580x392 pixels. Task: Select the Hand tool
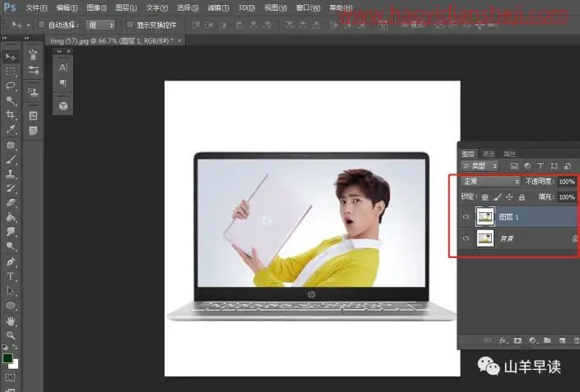[11, 321]
